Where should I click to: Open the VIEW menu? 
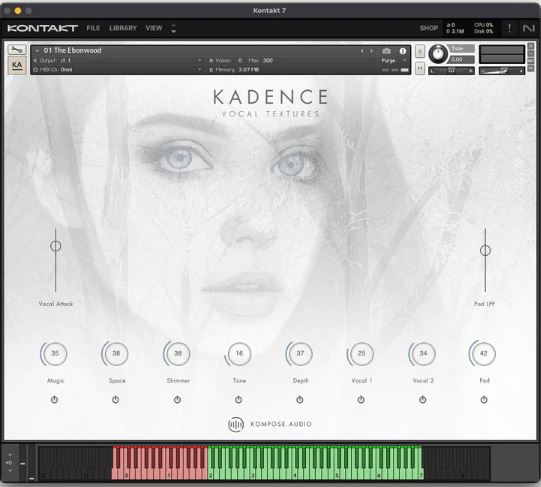point(154,28)
